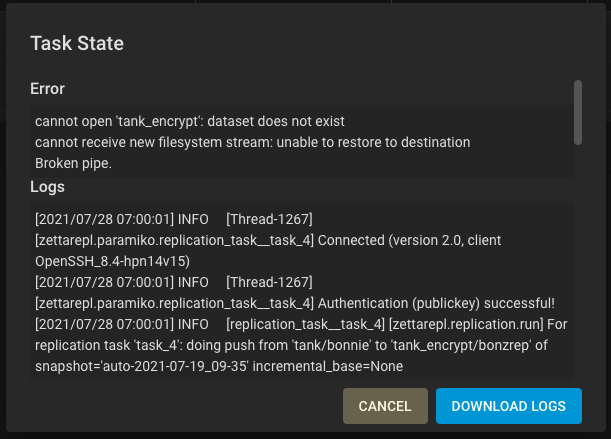
Task: Click the 'Broken pipe.' error message
Action: click(73, 163)
